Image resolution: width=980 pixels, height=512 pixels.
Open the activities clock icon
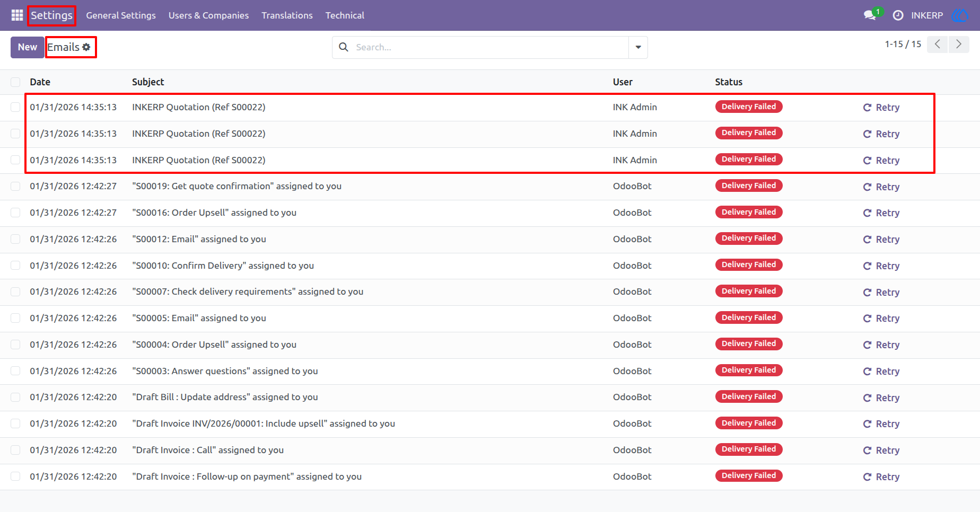click(898, 15)
